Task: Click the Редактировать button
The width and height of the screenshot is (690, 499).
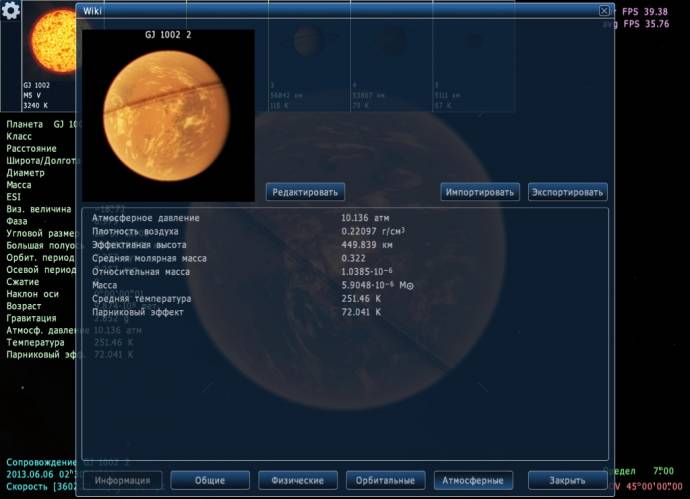Action: click(305, 192)
